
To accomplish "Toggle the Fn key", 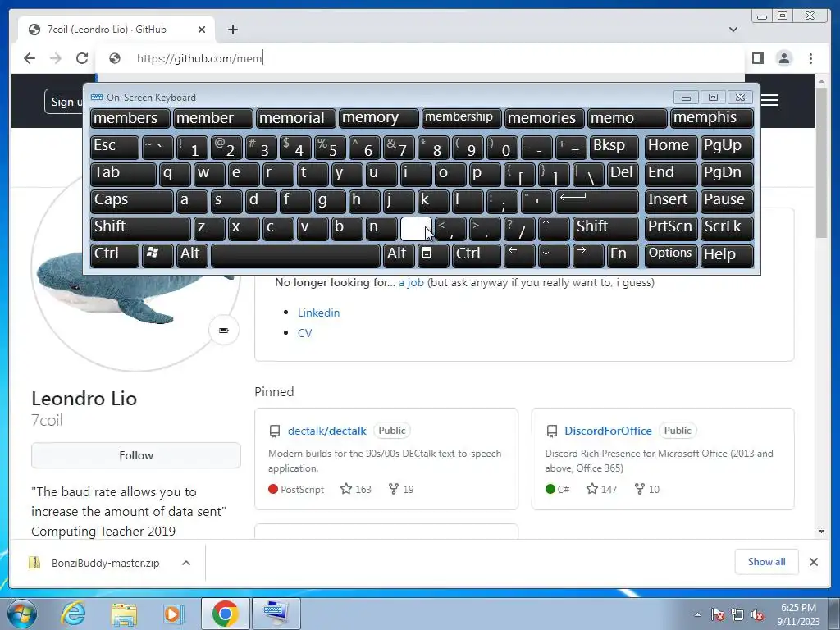I will tap(623, 256).
